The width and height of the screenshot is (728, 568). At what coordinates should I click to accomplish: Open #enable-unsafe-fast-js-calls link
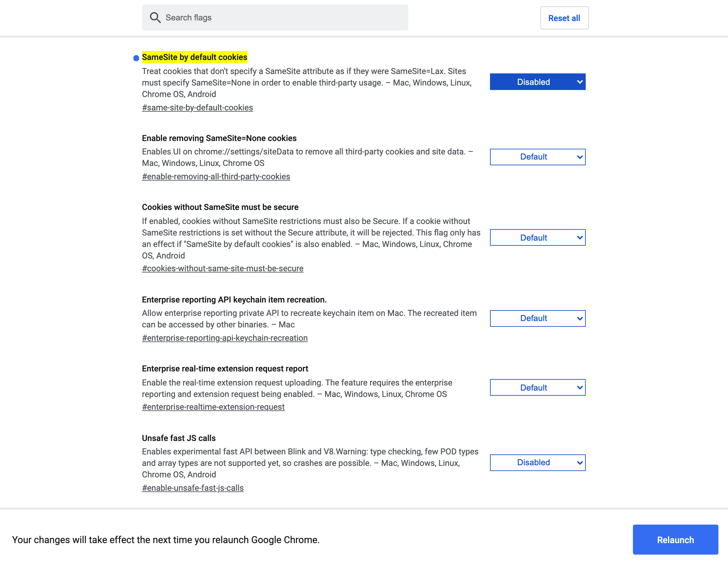point(193,488)
